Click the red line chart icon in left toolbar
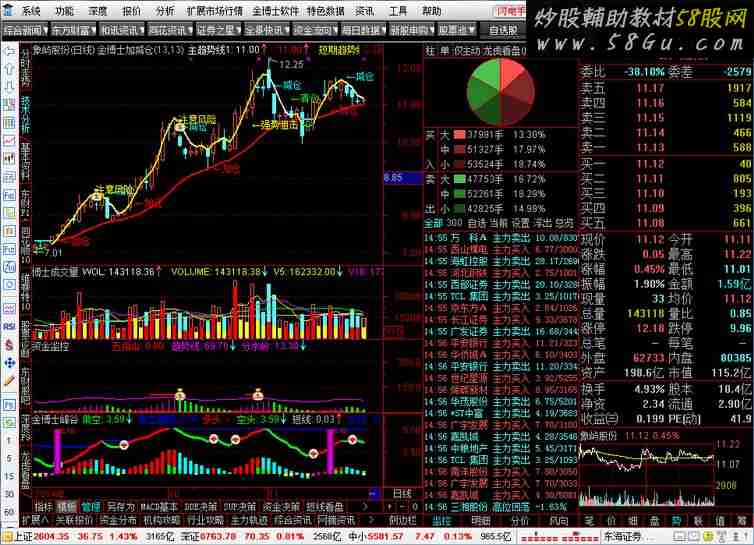Viewport: 754px width, 545px height. click(x=9, y=140)
